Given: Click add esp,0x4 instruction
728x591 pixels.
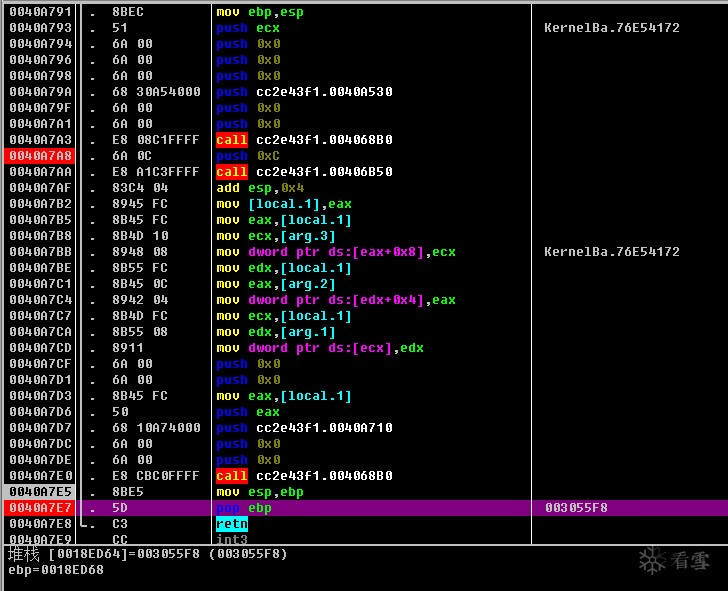Looking at the screenshot, I should pos(260,188).
